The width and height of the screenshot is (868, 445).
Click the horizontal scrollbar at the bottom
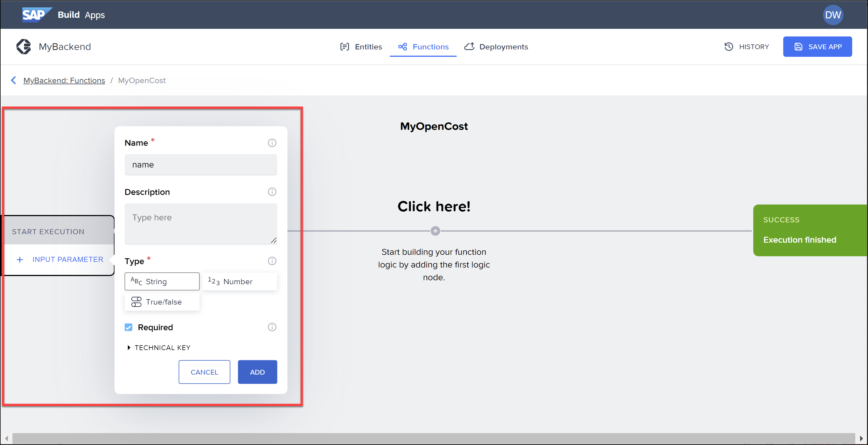point(433,438)
